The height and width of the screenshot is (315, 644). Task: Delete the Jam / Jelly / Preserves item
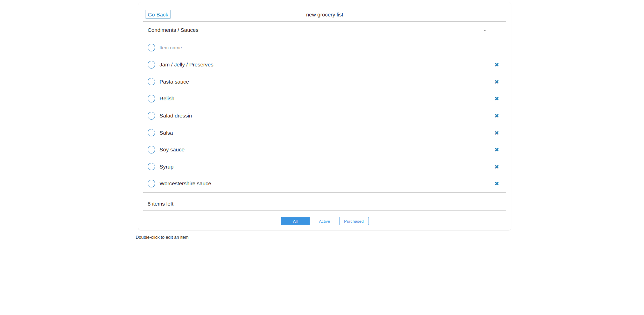(x=497, y=65)
